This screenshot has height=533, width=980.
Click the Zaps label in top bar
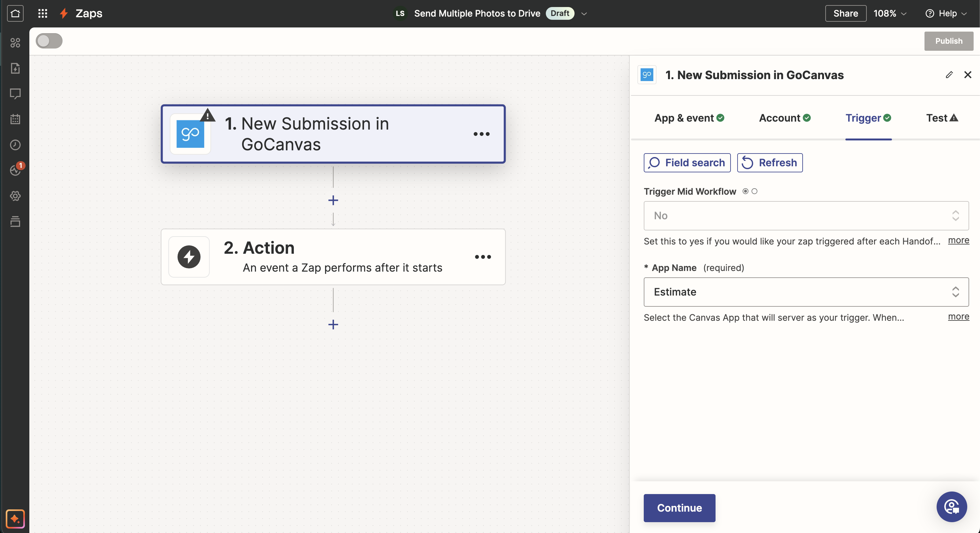(89, 13)
